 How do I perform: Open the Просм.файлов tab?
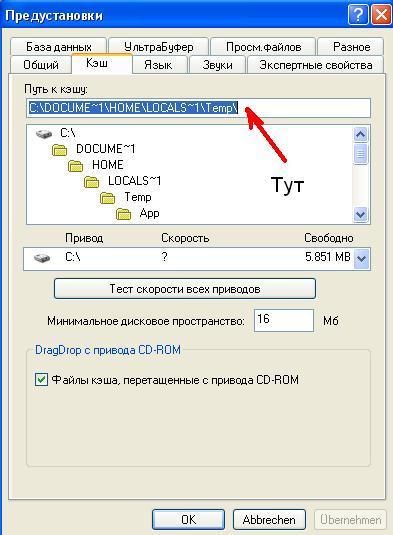point(263,47)
